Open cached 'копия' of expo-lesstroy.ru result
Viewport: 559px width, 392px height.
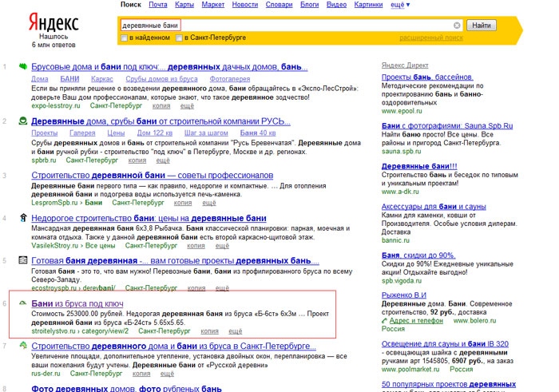click(x=161, y=106)
